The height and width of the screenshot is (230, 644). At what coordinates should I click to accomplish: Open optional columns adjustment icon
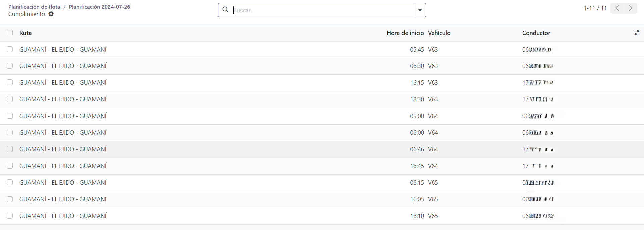(636, 33)
